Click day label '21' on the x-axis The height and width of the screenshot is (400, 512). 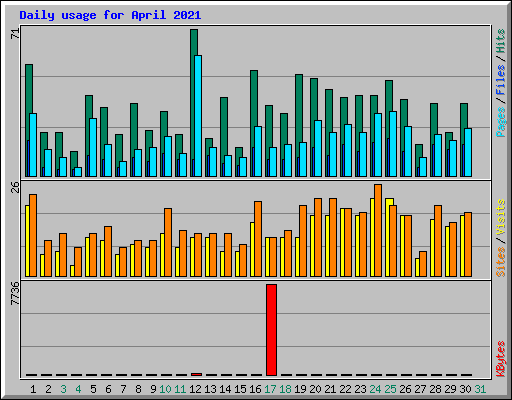point(330,389)
